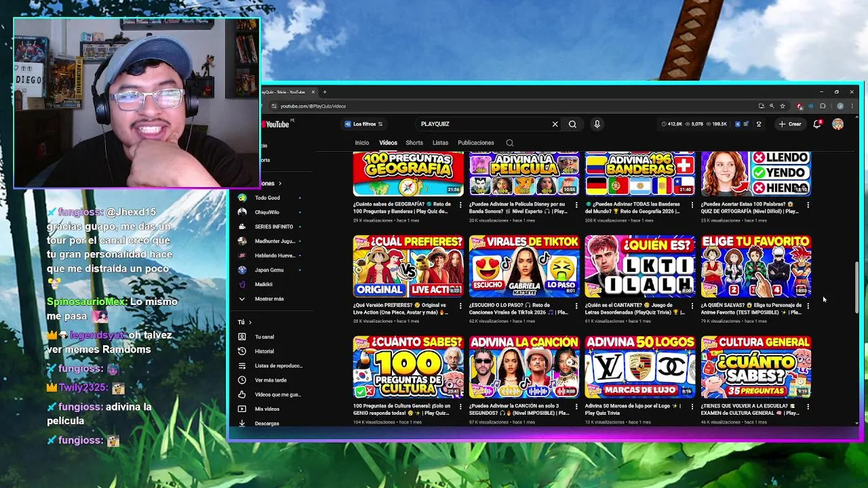The image size is (868, 488).
Task: Open Virales de TikTok thumbnail
Action: pos(524,266)
